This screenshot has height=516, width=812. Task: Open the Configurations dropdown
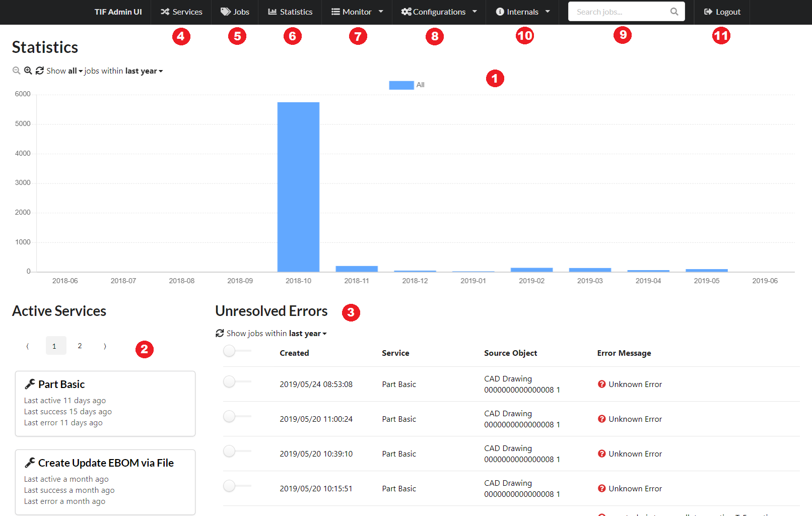coord(439,12)
